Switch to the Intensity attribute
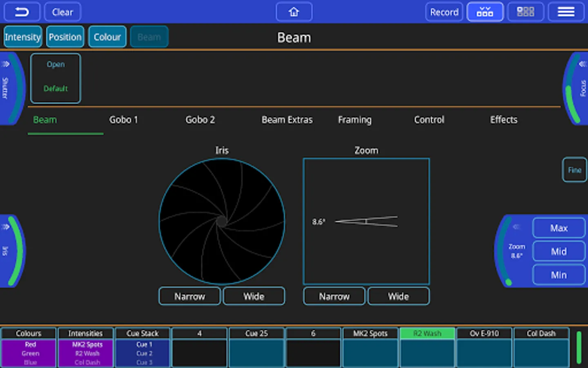This screenshot has width=588, height=368. [23, 37]
